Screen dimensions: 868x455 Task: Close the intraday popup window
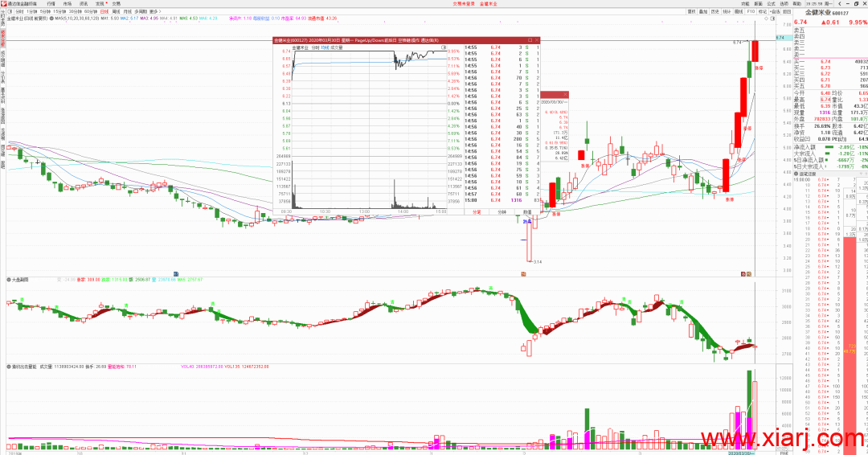(536, 40)
